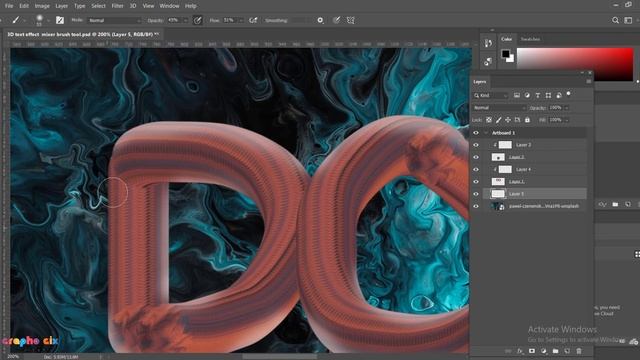640x360 pixels.
Task: Select the Layers panel tab
Action: pyautogui.click(x=480, y=82)
